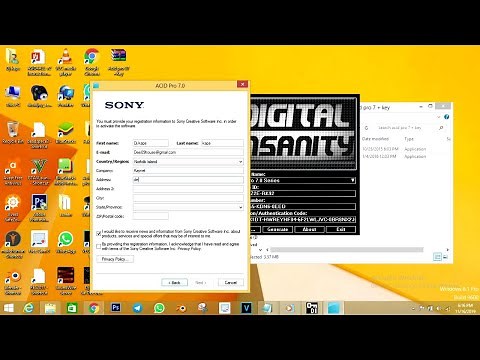Click the refresh icon in the Explorer address bar
480x360 pixels.
(366, 128)
